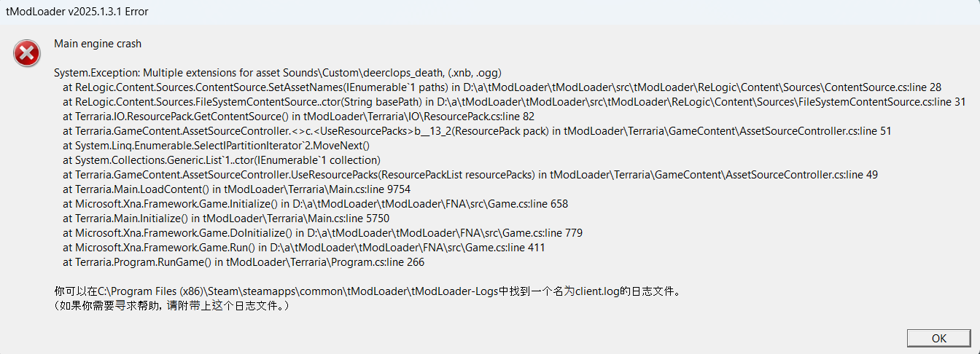This screenshot has height=354, width=980.
Task: Click the Terraria.Main.Initialize line 5750 entry
Action: pos(237,219)
